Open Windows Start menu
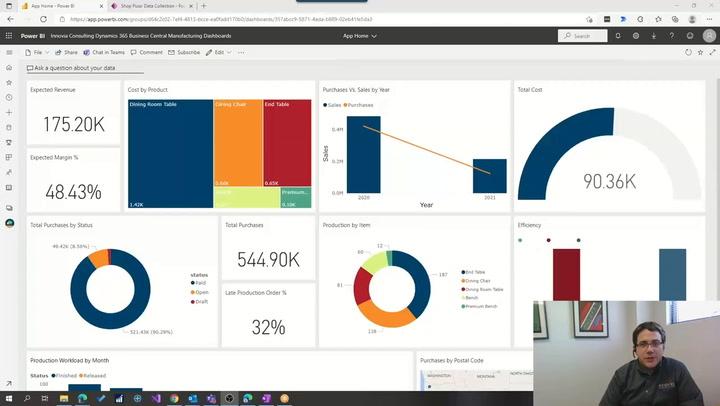The height and width of the screenshot is (406, 720). coord(9,398)
